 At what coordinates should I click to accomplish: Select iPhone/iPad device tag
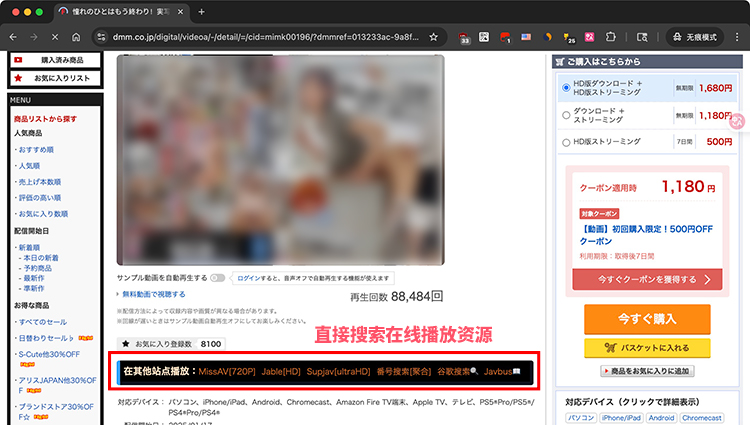coord(621,418)
